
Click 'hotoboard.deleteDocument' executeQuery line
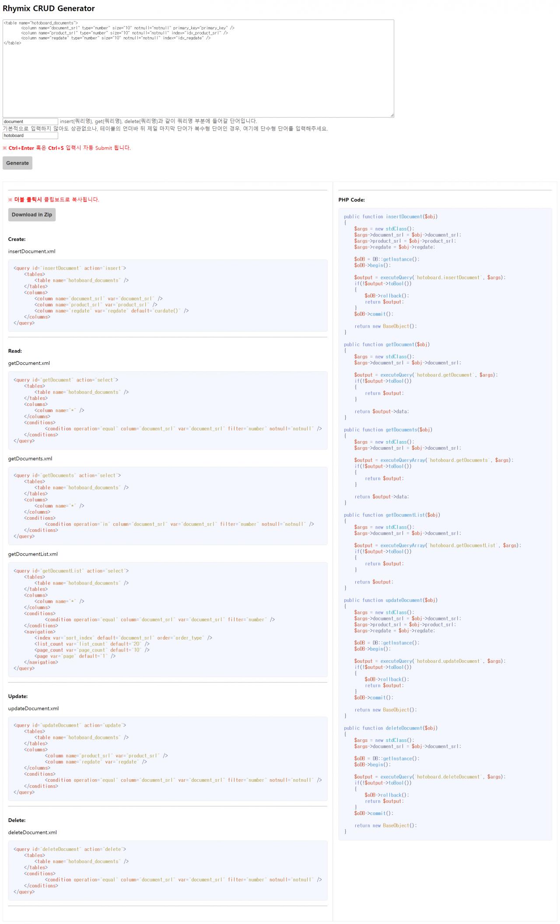[430, 777]
